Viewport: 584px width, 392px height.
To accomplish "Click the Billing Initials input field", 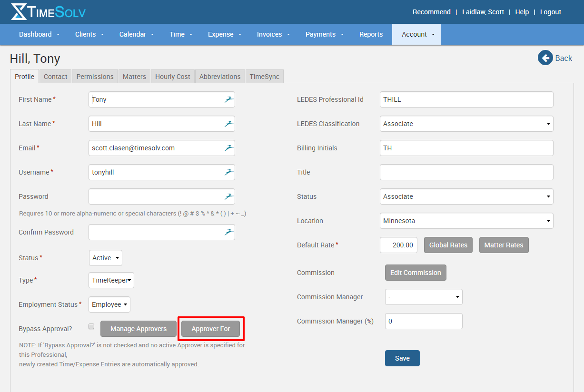I will 466,148.
